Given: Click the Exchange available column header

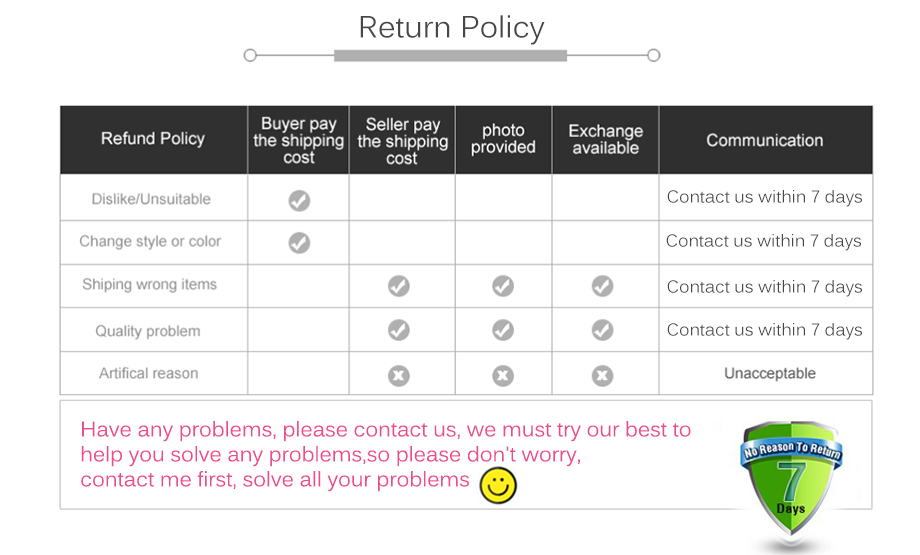Looking at the screenshot, I should point(605,139).
